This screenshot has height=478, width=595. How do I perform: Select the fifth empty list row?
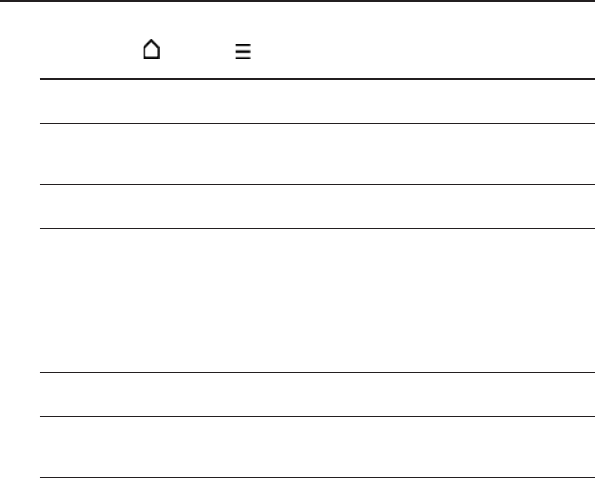click(317, 395)
